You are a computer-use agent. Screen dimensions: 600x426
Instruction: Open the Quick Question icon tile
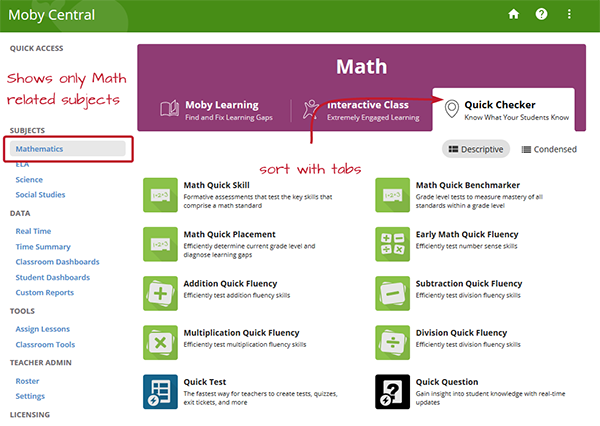pos(392,392)
